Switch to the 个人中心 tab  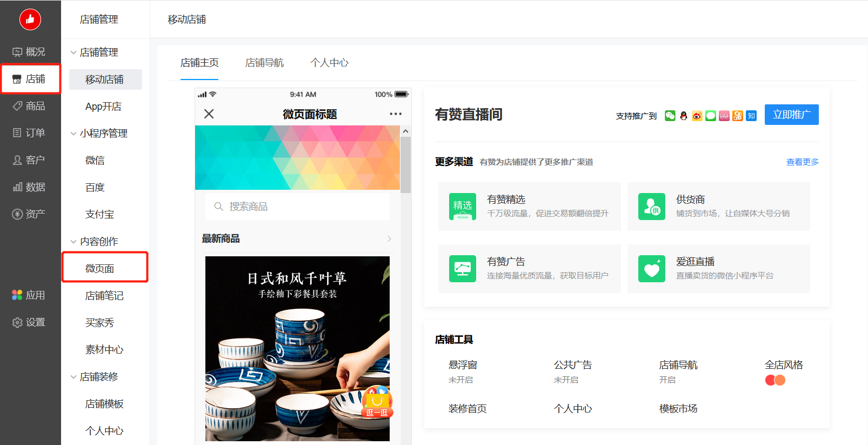pos(329,63)
